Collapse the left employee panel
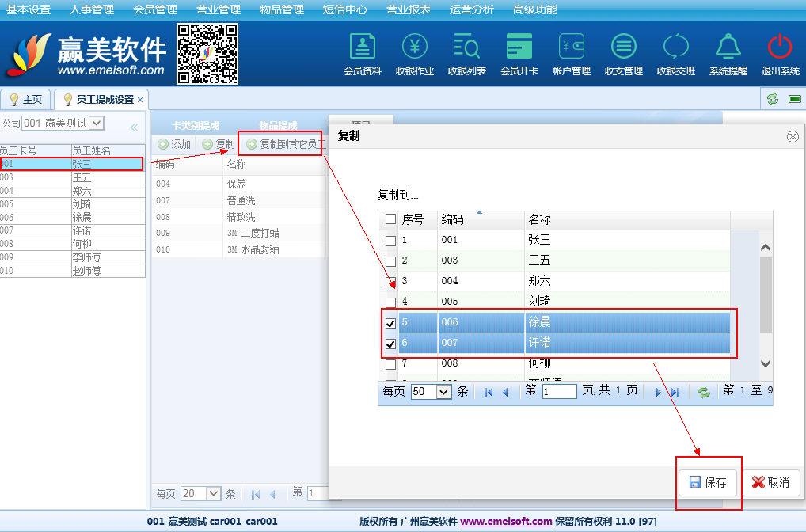The width and height of the screenshot is (806, 532). [134, 127]
